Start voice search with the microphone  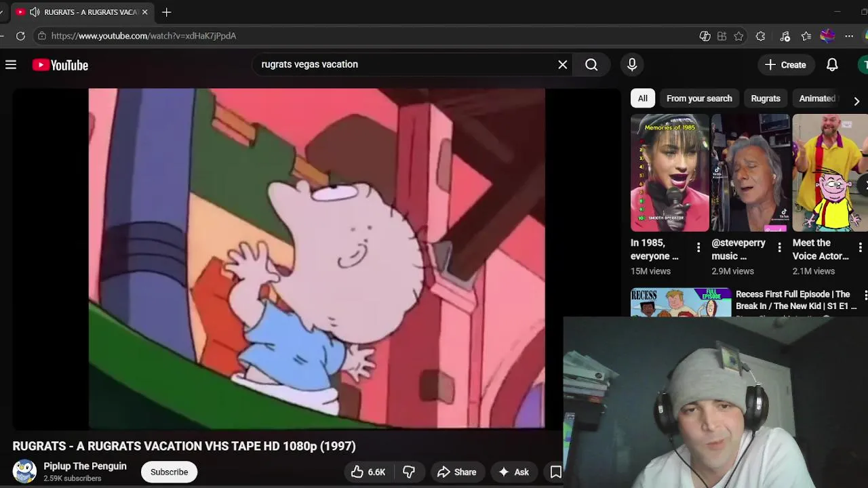click(x=632, y=64)
